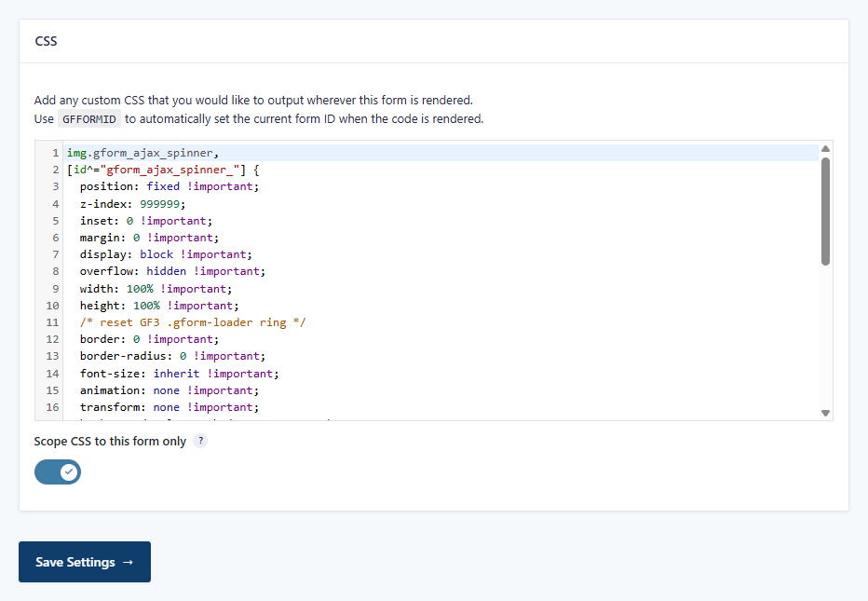Image resolution: width=868 pixels, height=601 pixels.
Task: Click the display: block !important line
Action: pyautogui.click(x=166, y=254)
